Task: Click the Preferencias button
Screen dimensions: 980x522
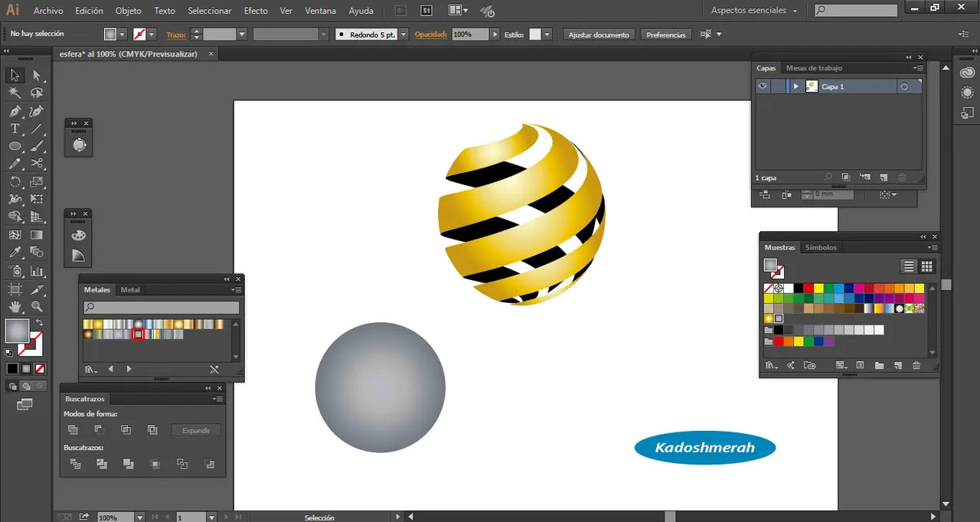Action: [666, 34]
